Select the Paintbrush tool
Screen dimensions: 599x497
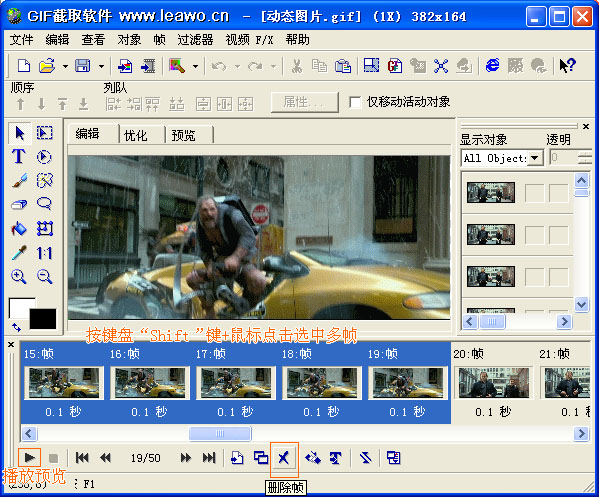(x=19, y=180)
